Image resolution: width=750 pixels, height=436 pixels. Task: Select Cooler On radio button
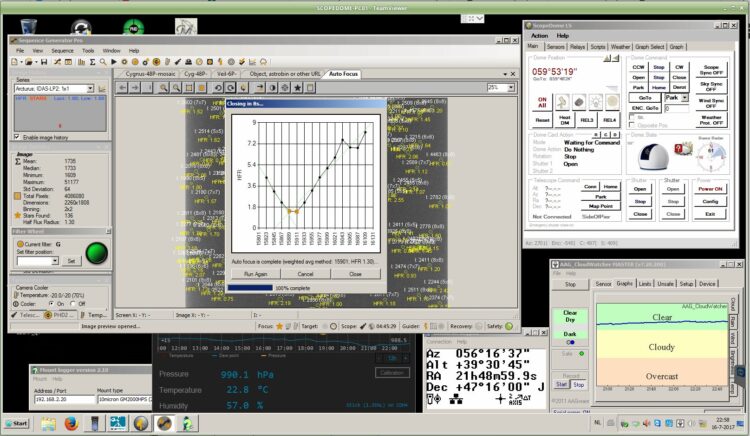pyautogui.click(x=51, y=304)
